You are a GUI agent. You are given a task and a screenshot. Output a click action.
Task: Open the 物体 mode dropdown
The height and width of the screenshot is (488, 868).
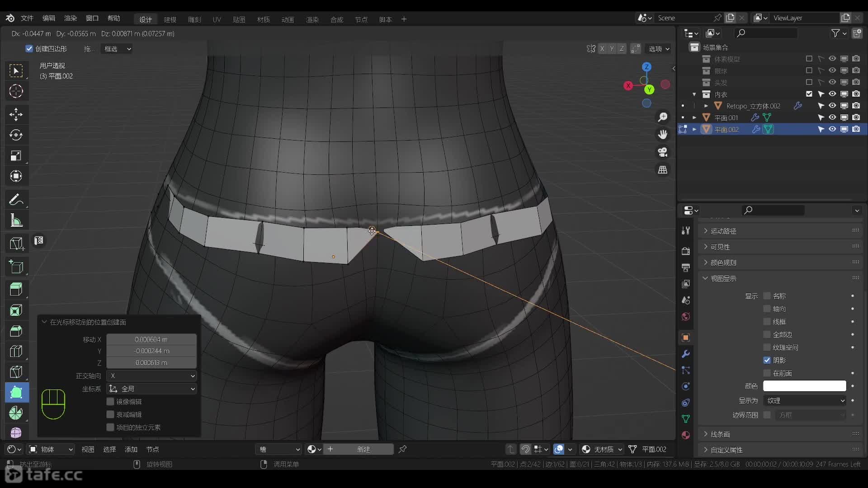(x=51, y=449)
